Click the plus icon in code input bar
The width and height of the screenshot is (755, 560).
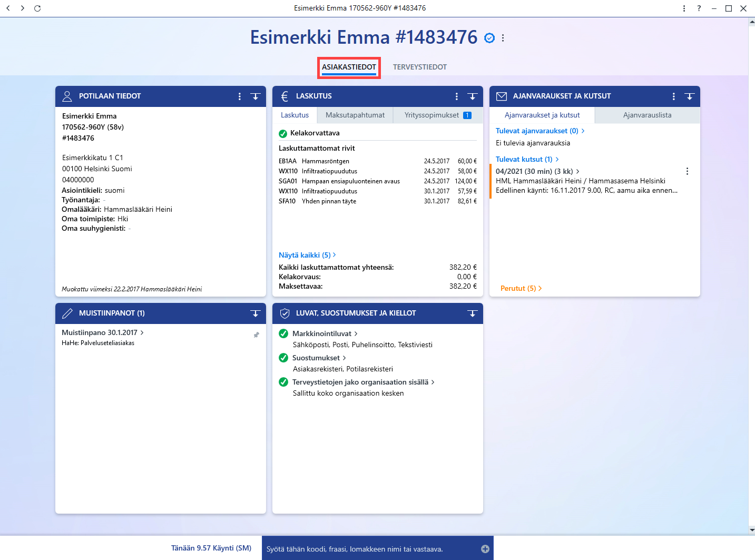click(485, 549)
